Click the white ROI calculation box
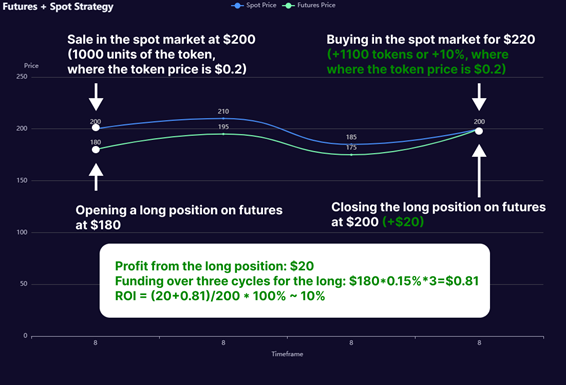Image resolution: width=566 pixels, height=385 pixels. [x=295, y=281]
